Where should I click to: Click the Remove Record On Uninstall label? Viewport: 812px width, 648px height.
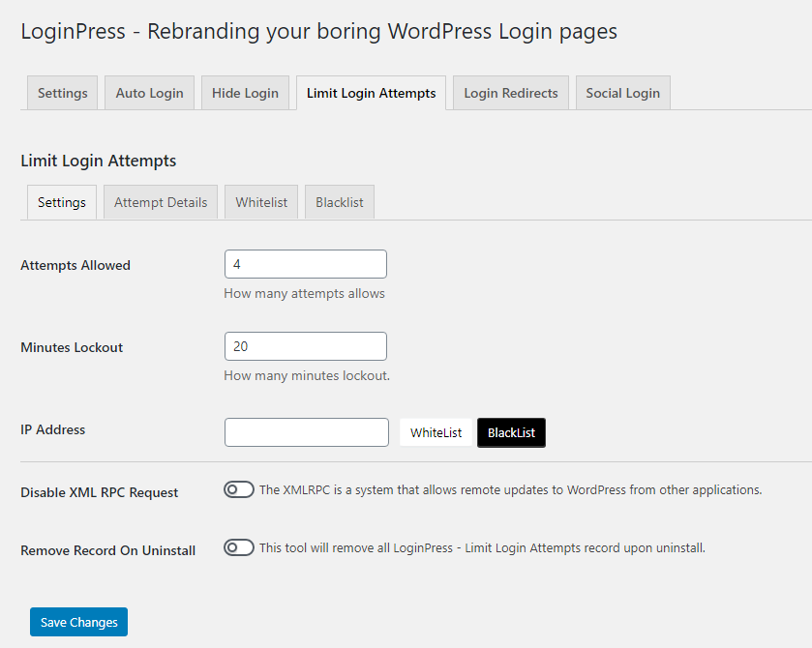107,550
